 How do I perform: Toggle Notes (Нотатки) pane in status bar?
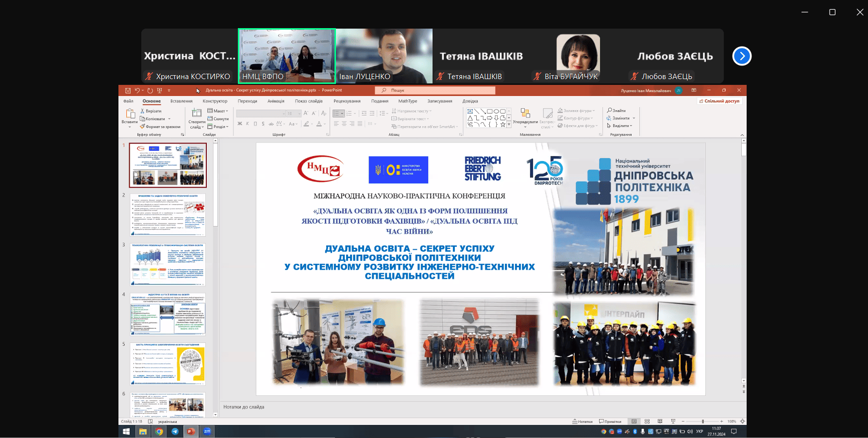(x=583, y=422)
